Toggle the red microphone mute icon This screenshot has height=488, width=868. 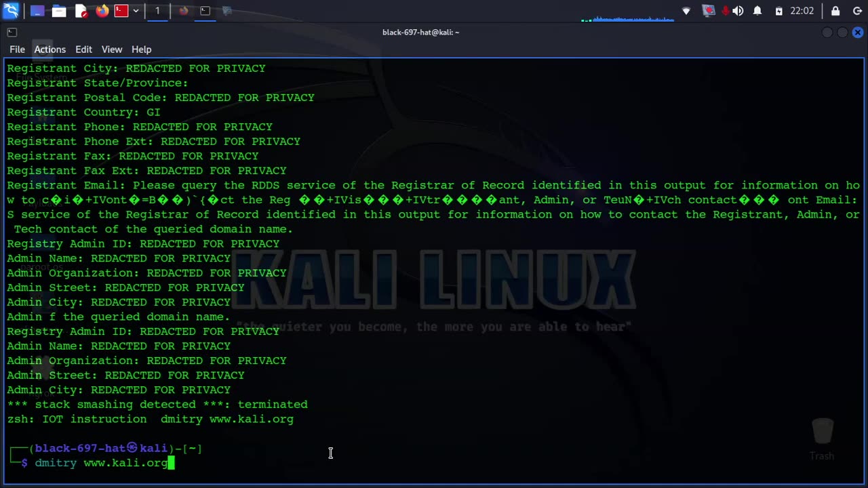[726, 11]
